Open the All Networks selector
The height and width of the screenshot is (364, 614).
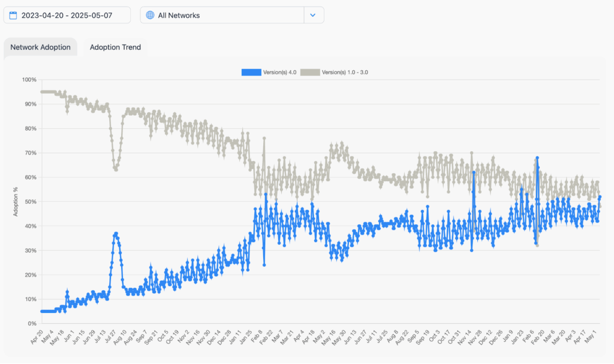(232, 15)
